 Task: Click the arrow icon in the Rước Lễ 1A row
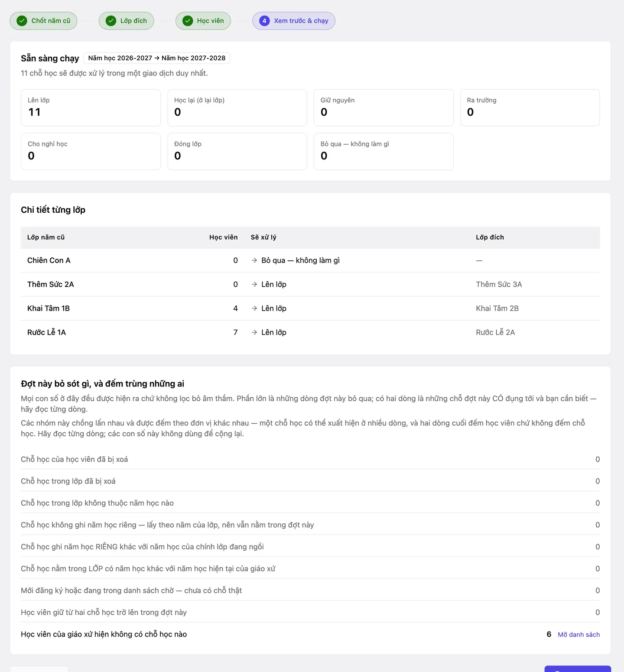[x=254, y=332]
